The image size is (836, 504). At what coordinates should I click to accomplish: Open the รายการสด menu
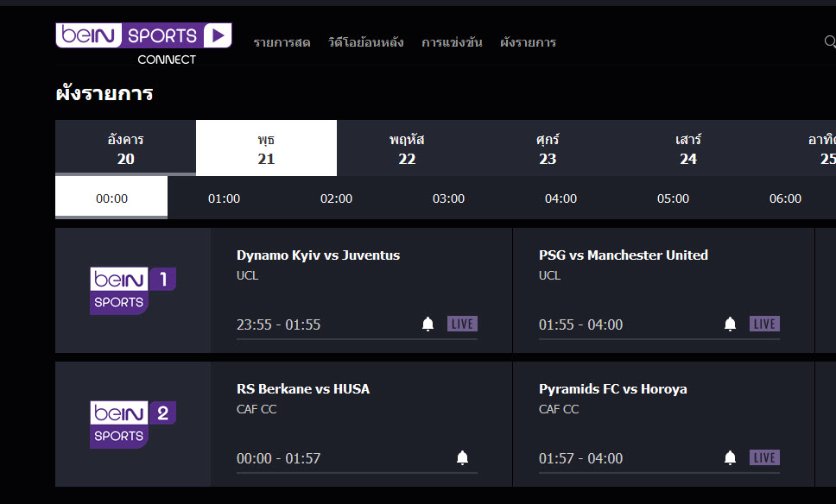point(282,42)
